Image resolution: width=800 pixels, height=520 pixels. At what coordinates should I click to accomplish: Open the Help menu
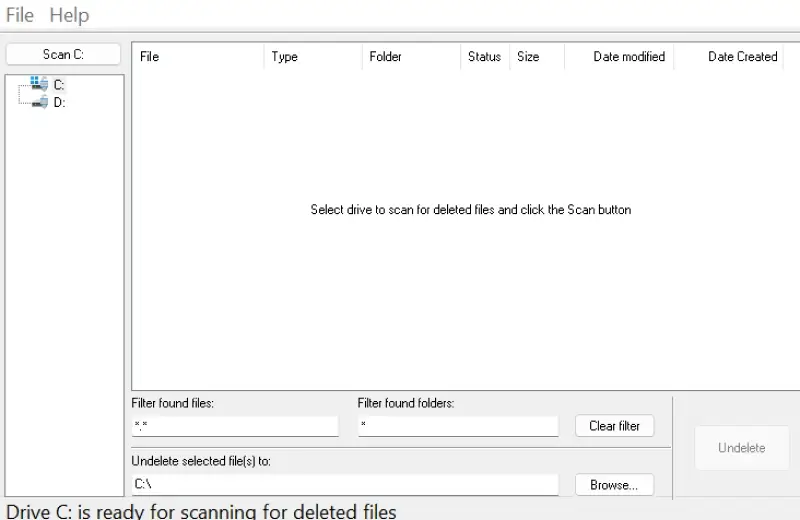tap(69, 15)
